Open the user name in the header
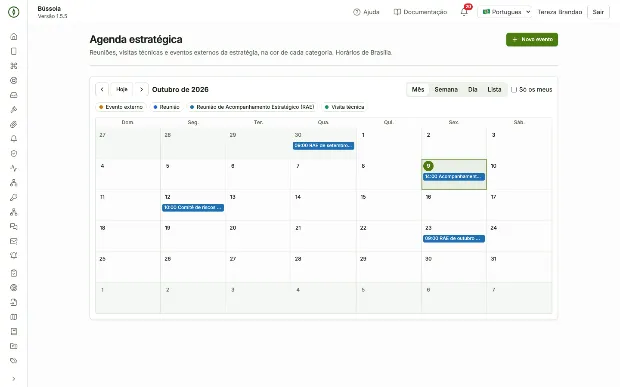The image size is (620, 387). tap(560, 12)
